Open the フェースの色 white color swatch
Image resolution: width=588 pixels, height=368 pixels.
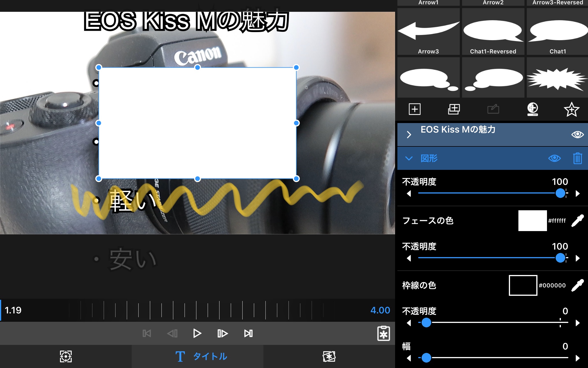pyautogui.click(x=533, y=221)
